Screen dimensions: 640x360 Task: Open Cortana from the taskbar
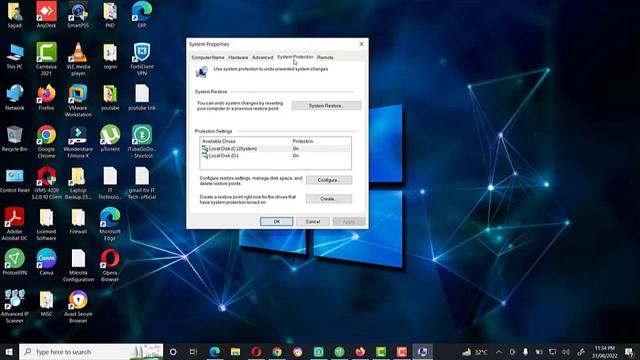click(173, 351)
